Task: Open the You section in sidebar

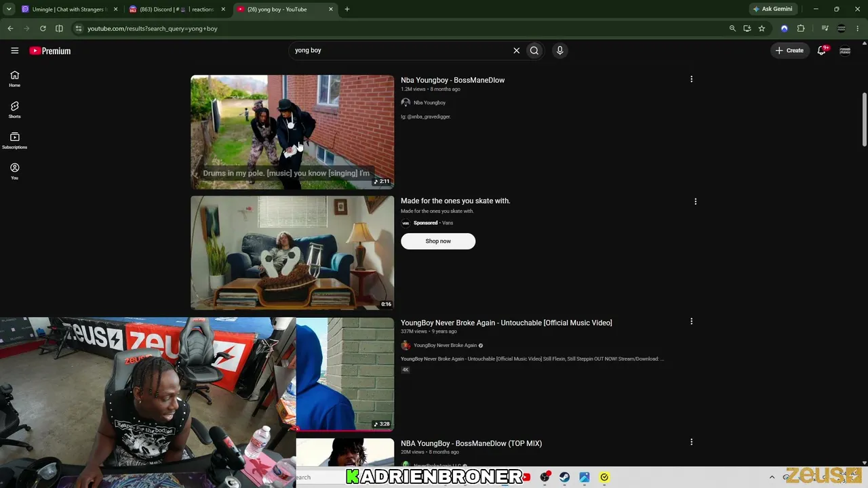Action: point(14,171)
